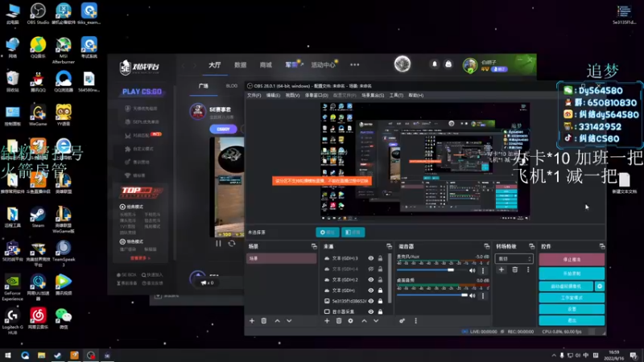The width and height of the screenshot is (644, 362).
Task: Move selected source up
Action: point(365,321)
